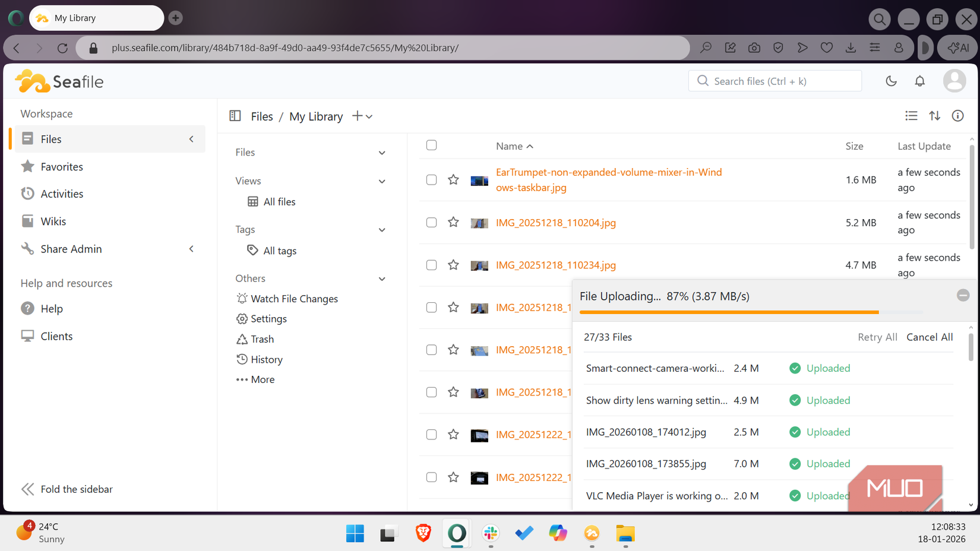Switch to list view mode icon
This screenshot has height=551, width=980.
coord(911,116)
